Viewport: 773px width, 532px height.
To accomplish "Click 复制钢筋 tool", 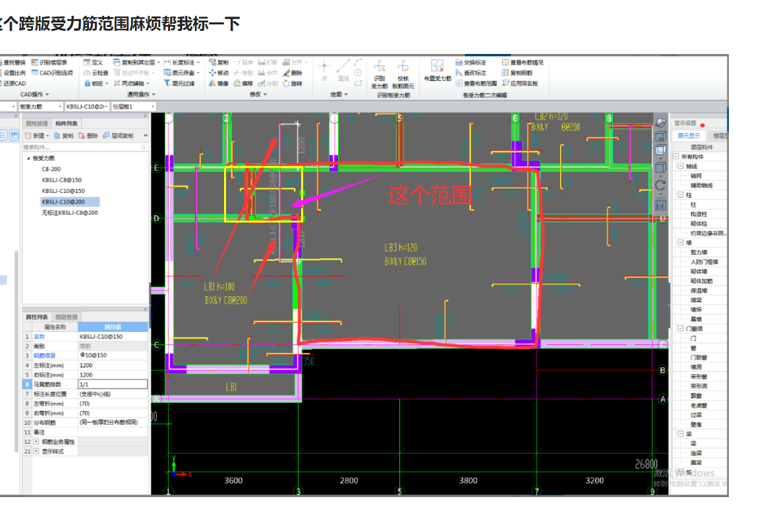I will pos(517,73).
